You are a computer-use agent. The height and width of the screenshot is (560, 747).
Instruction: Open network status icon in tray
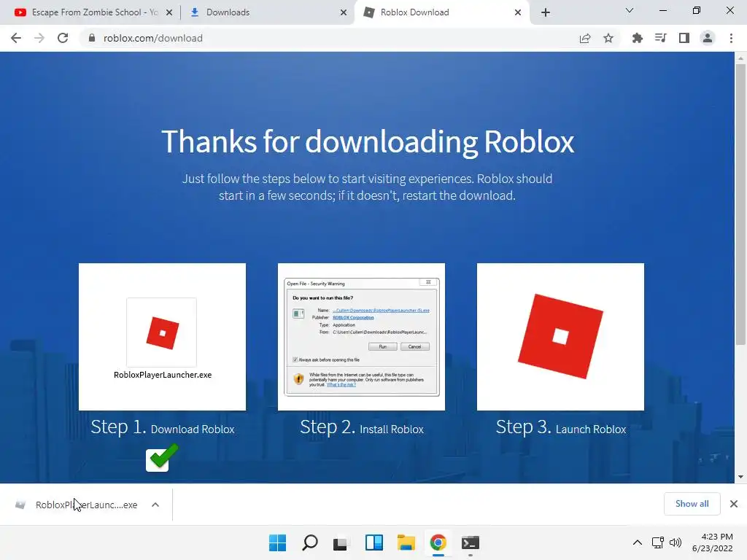(658, 542)
